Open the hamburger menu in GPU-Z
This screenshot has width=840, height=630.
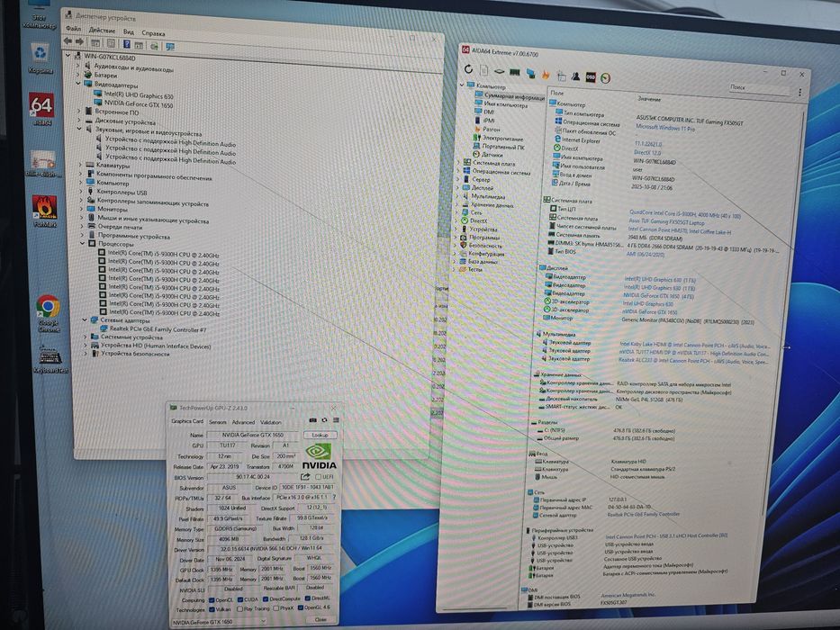pyautogui.click(x=336, y=420)
